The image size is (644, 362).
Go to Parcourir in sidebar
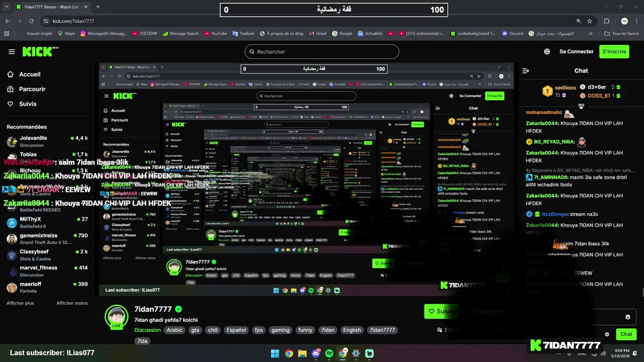32,89
